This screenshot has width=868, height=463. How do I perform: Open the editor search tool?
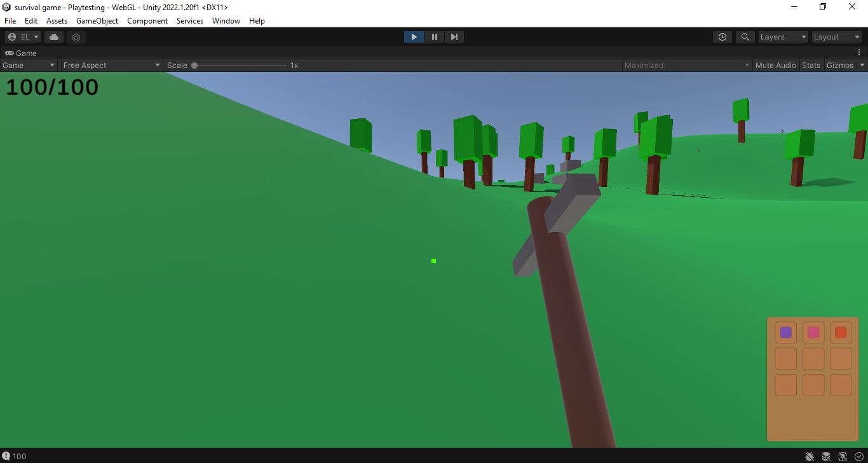click(x=745, y=36)
